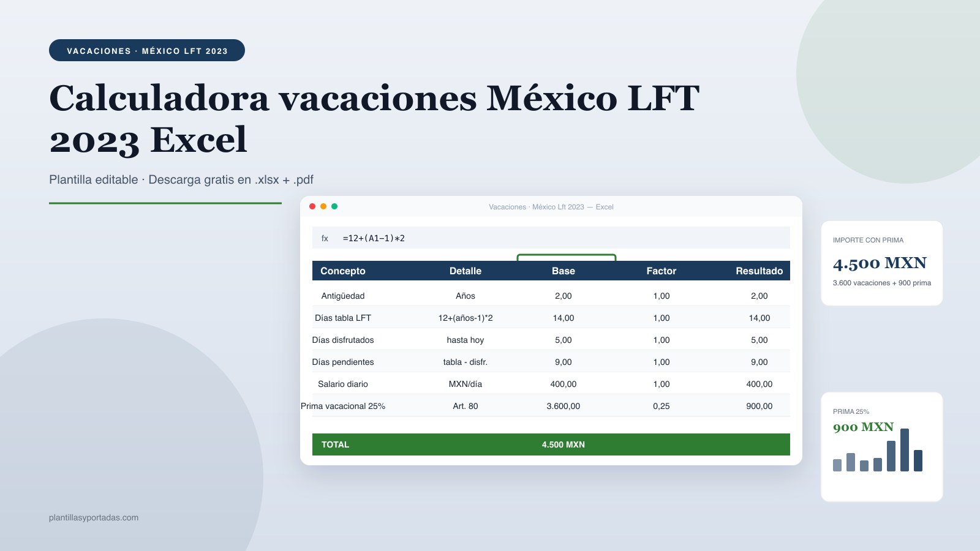The width and height of the screenshot is (980, 551).
Task: Select the Años detail cell
Action: click(x=466, y=296)
